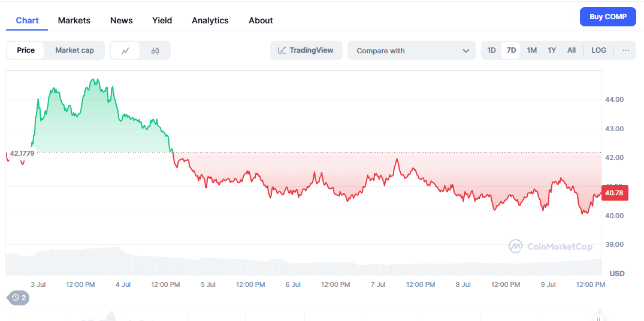Click the right handle of range slider

click(597, 317)
